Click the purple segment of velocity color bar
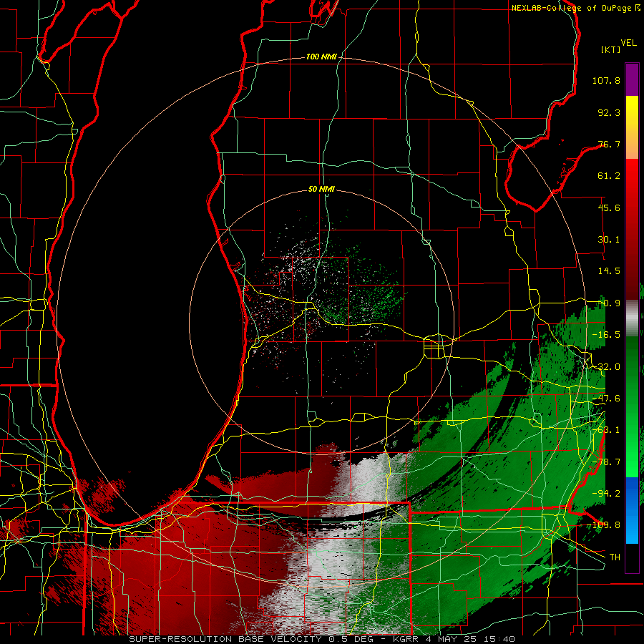This screenshot has height=644, width=644. pyautogui.click(x=632, y=79)
